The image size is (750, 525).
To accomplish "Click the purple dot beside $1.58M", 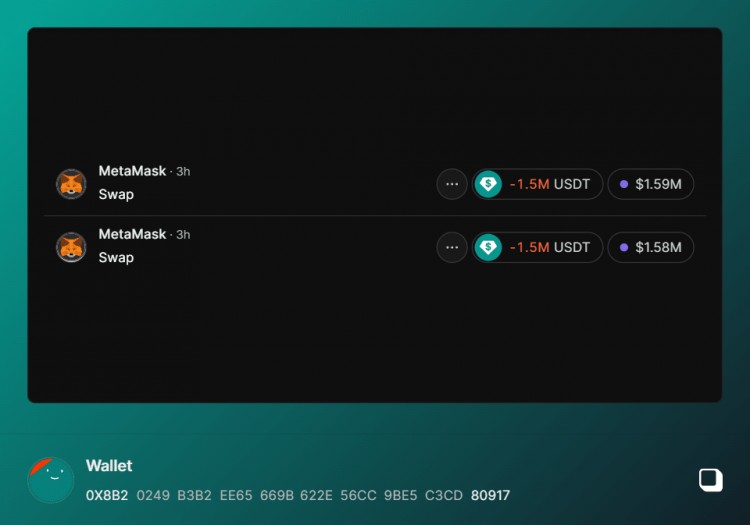I will coord(624,247).
